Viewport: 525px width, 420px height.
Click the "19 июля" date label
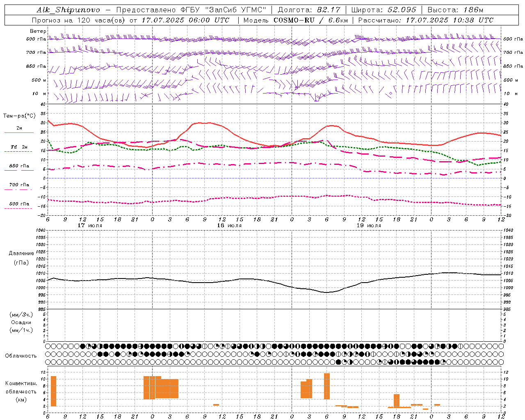click(x=369, y=226)
